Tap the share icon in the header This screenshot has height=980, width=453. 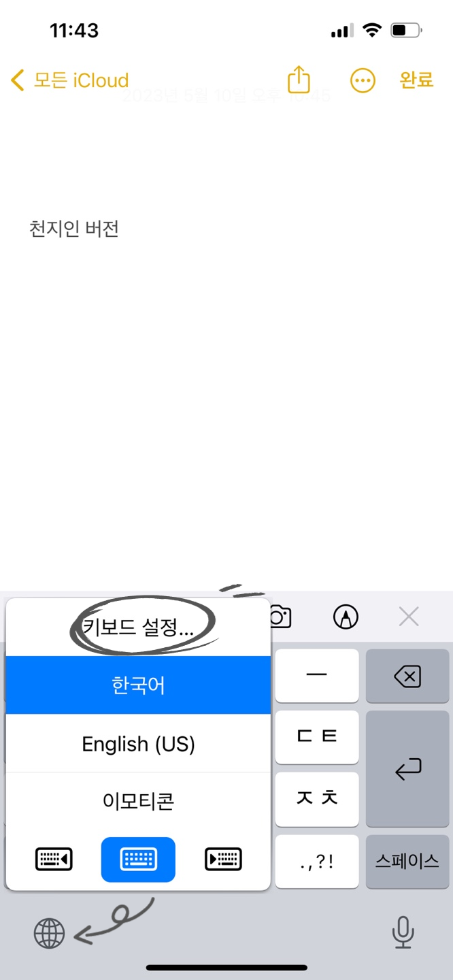click(299, 80)
